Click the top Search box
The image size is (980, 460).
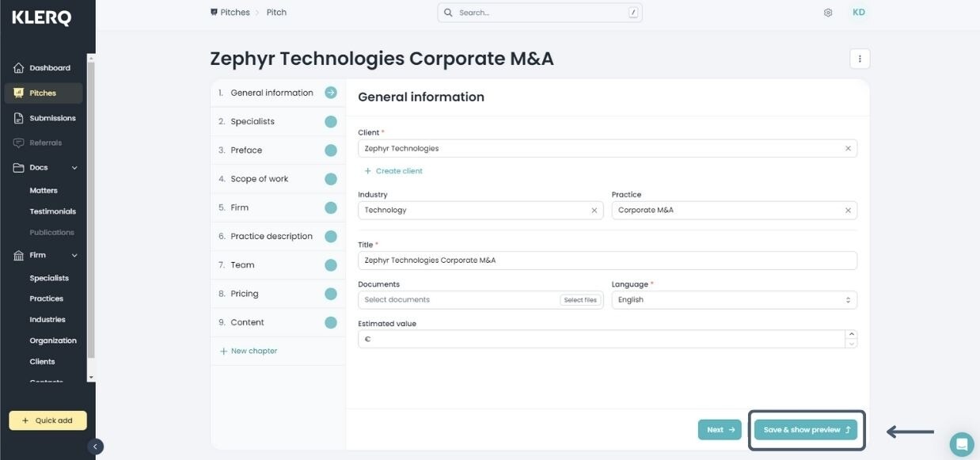tap(540, 13)
